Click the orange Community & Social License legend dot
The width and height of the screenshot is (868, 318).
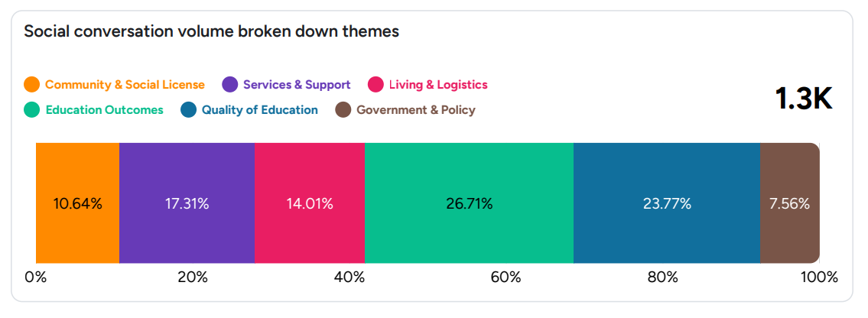(x=32, y=85)
